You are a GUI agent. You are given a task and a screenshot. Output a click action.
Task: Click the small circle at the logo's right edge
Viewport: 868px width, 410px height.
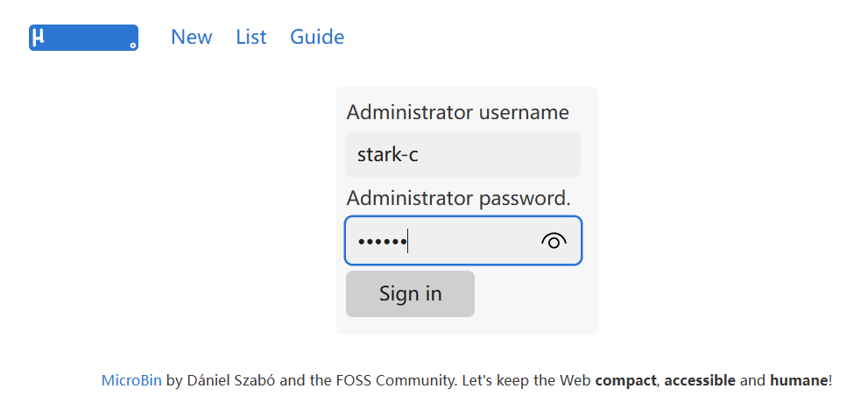[x=133, y=45]
